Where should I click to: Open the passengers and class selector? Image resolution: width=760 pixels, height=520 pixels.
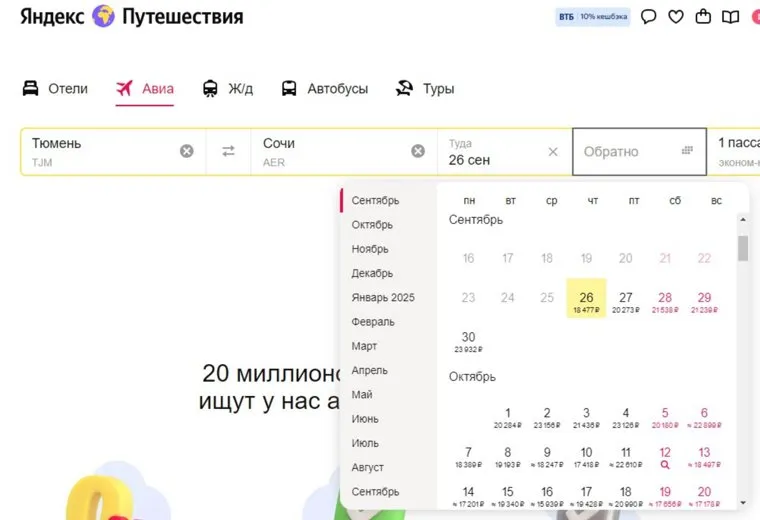[735, 151]
